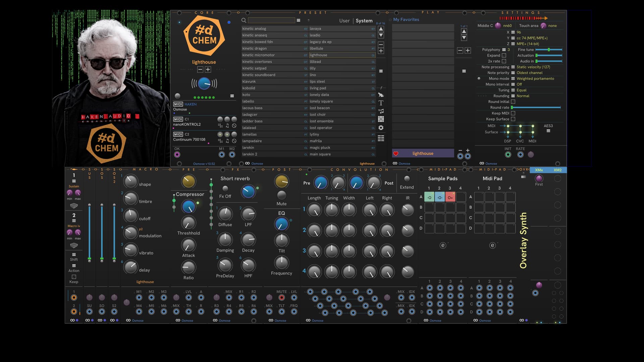Click the music note icon for nanoKONTROL2
Image resolution: width=644 pixels, height=362 pixels.
click(227, 126)
